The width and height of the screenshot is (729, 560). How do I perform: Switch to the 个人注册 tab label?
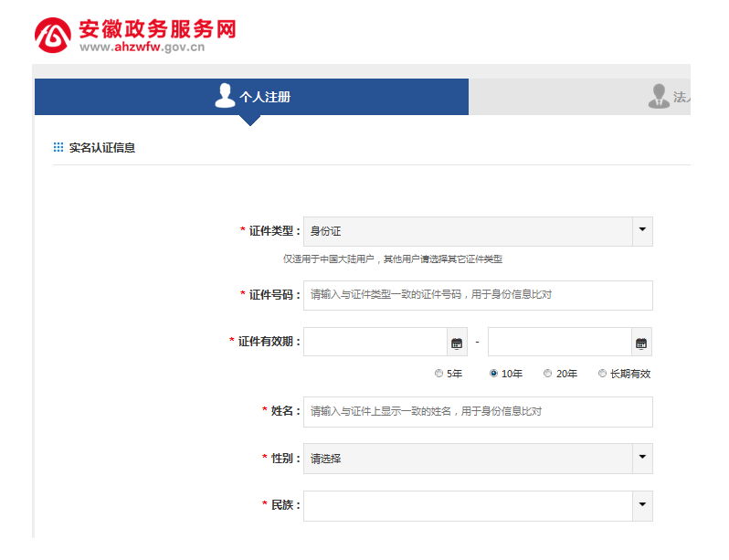pyautogui.click(x=265, y=97)
